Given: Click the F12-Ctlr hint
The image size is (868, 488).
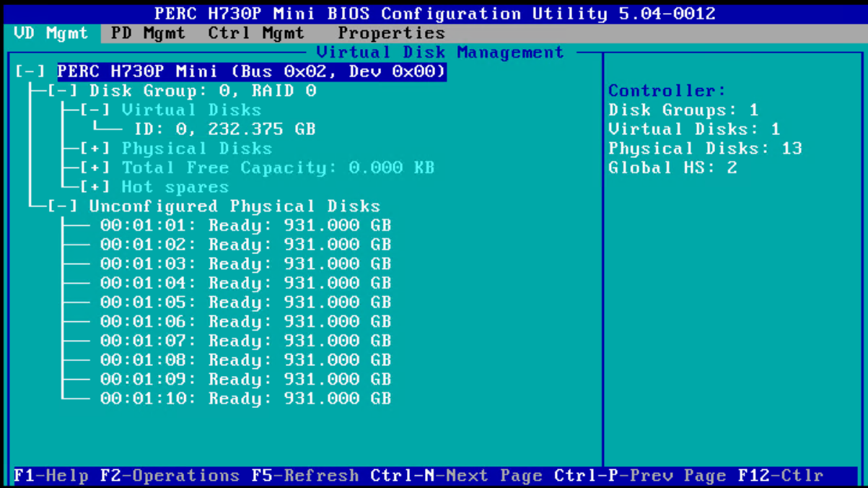Looking at the screenshot, I should click(781, 476).
